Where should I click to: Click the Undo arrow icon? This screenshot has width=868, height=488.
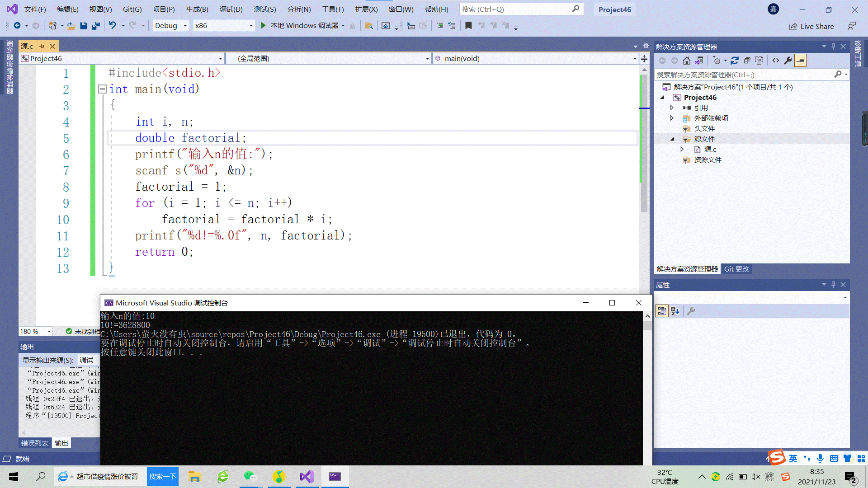[x=113, y=26]
